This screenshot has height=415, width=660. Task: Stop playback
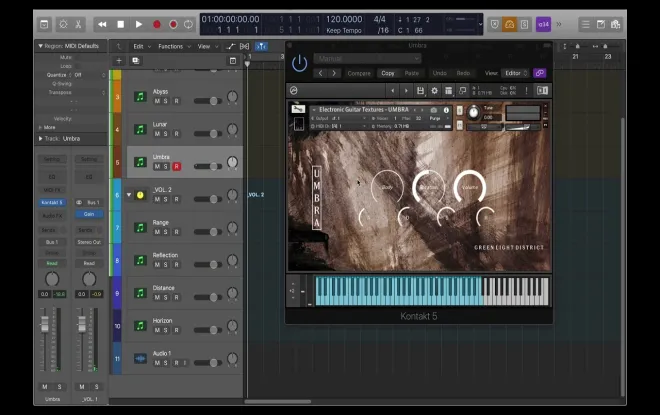(x=120, y=24)
